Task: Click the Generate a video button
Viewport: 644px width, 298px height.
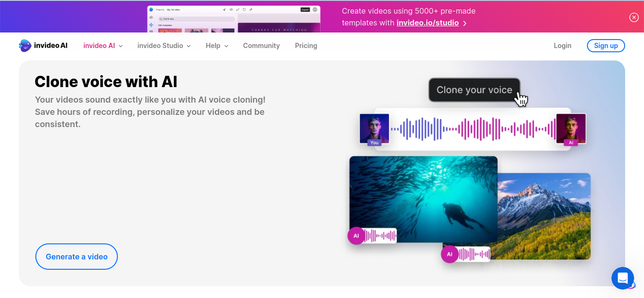Action: tap(76, 257)
